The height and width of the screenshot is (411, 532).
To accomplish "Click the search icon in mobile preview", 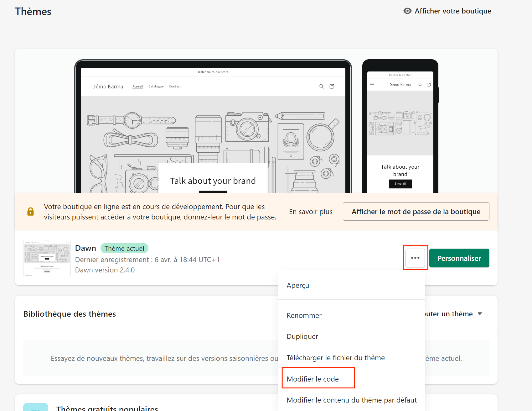I will (420, 85).
